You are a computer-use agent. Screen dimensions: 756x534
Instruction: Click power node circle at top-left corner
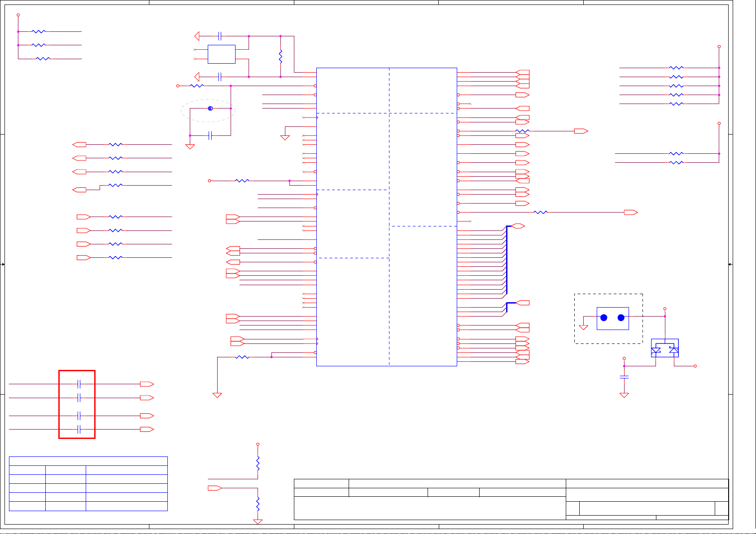pos(18,15)
